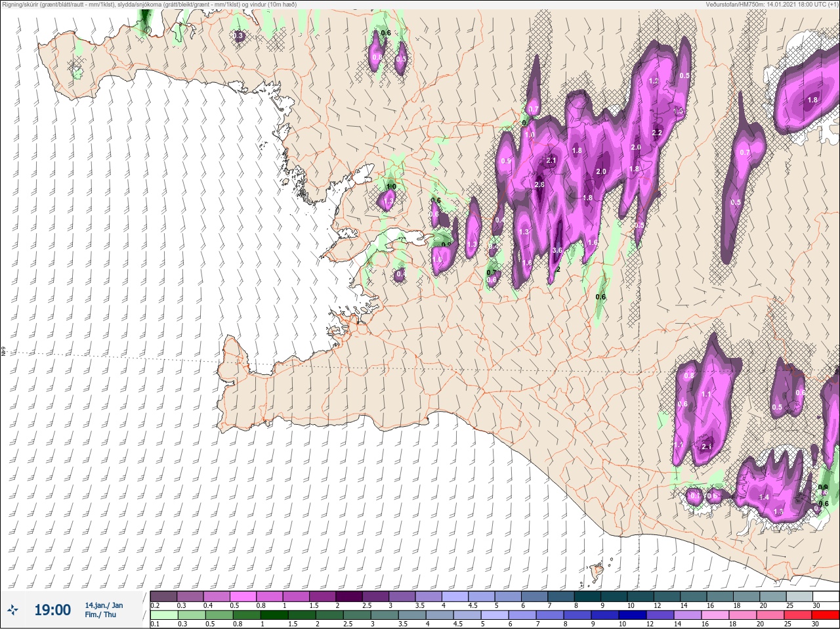
Task: Click the 2.8 precipitation value on map
Action: pyautogui.click(x=539, y=185)
